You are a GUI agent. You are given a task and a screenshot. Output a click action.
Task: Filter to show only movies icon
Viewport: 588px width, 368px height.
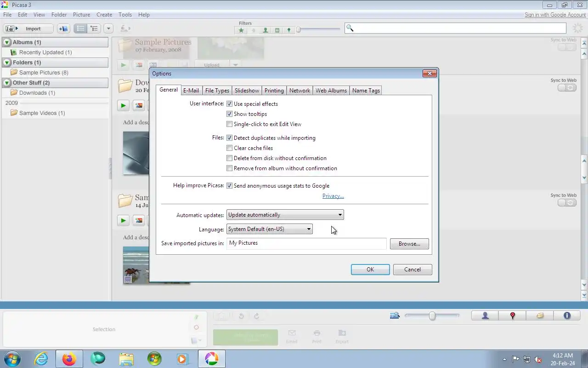277,30
